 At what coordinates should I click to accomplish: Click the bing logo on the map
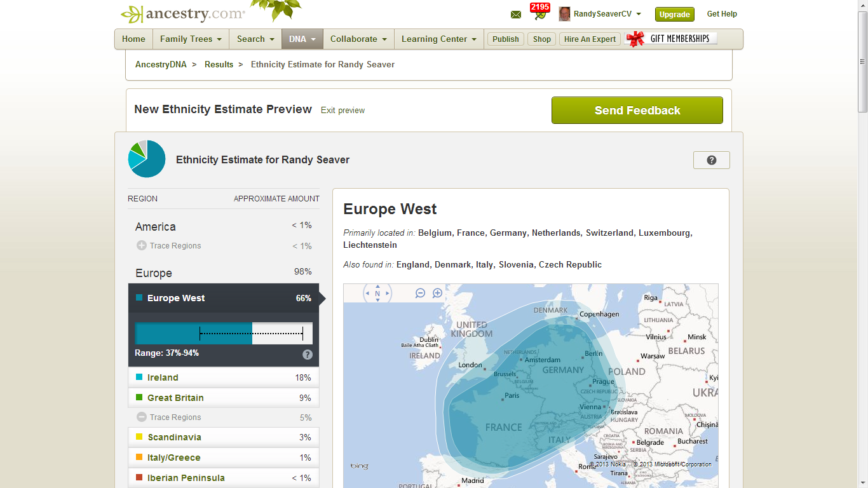pyautogui.click(x=359, y=466)
